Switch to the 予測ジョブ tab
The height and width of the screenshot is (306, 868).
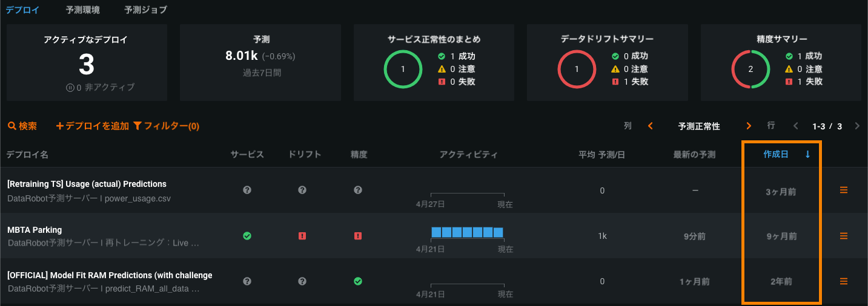(145, 10)
